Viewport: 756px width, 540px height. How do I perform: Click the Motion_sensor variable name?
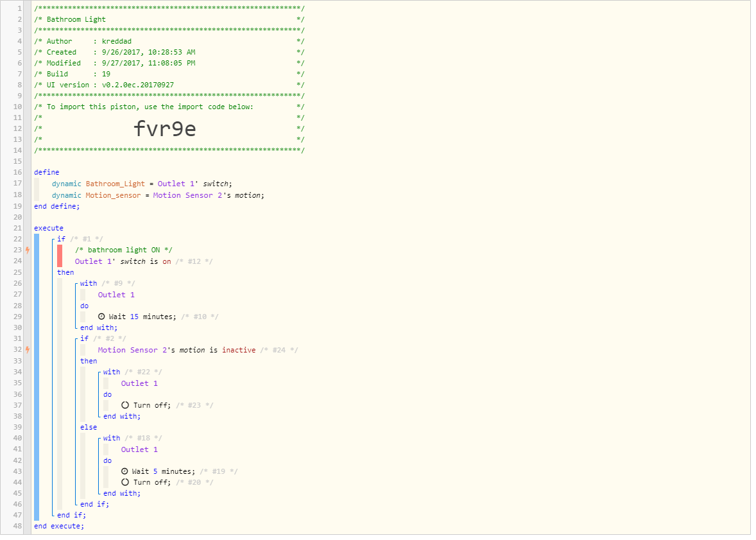tap(114, 195)
